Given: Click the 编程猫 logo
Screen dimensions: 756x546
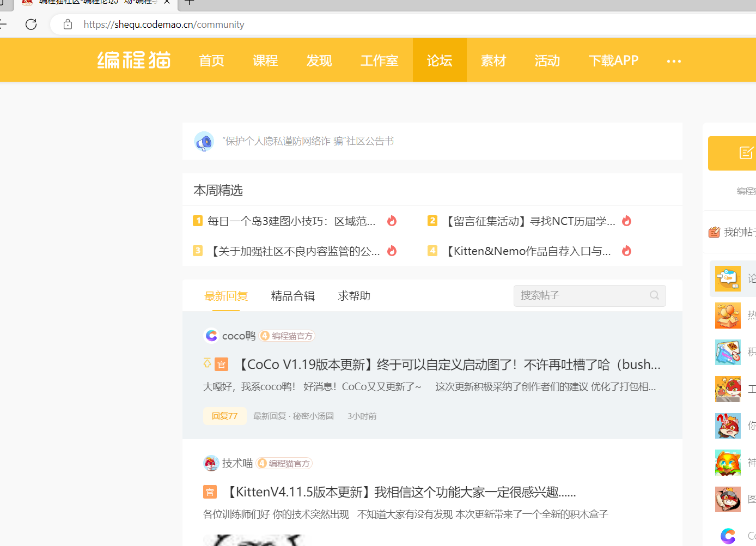Looking at the screenshot, I should 134,60.
